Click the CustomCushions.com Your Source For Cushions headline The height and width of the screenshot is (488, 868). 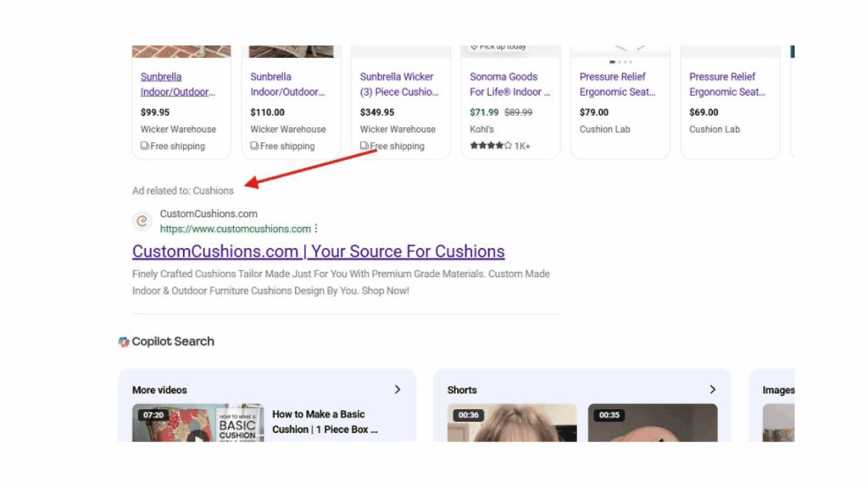[x=319, y=251]
